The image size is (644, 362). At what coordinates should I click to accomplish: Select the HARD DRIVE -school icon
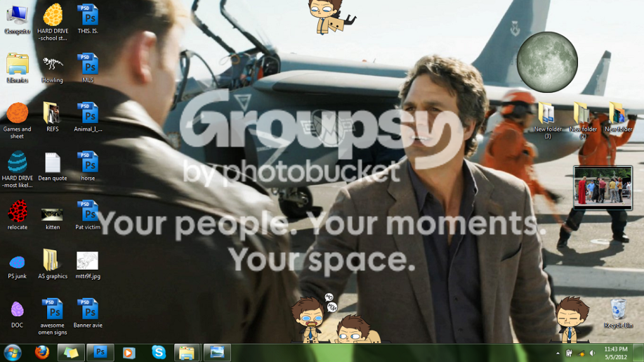[x=53, y=22]
